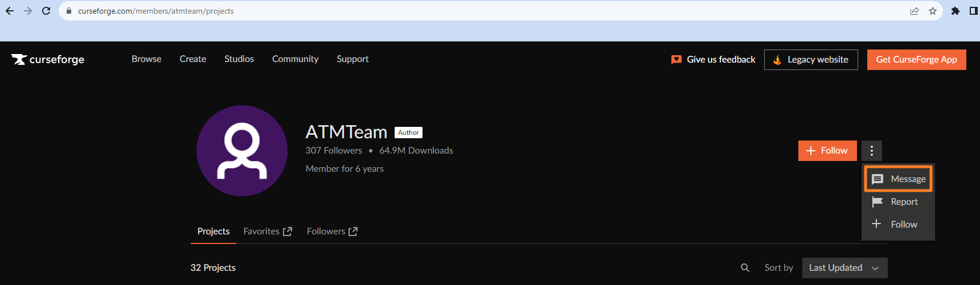Image resolution: width=980 pixels, height=285 pixels.
Task: Click the ATMTeam name heading
Action: [346, 132]
